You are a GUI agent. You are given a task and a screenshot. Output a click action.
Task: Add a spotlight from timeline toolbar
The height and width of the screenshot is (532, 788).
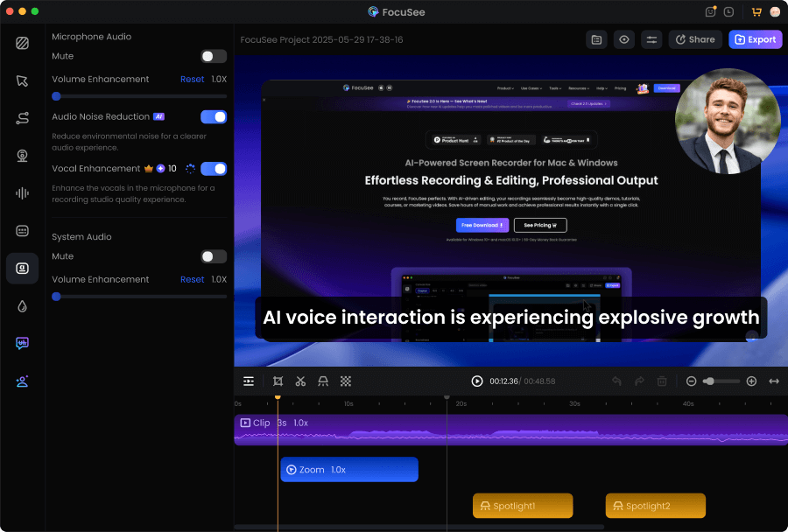click(323, 381)
